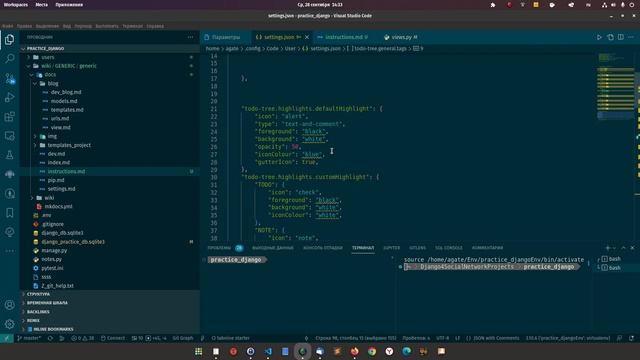Switch to the instructions.md editor tab
The image size is (640, 360).
(x=343, y=37)
